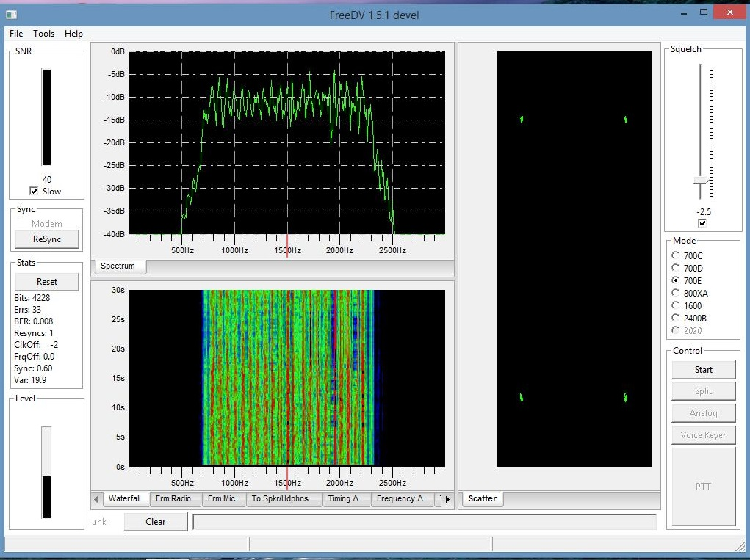Click the 'ClkOff: -2' stat
The height and width of the screenshot is (560, 750).
[x=36, y=345]
